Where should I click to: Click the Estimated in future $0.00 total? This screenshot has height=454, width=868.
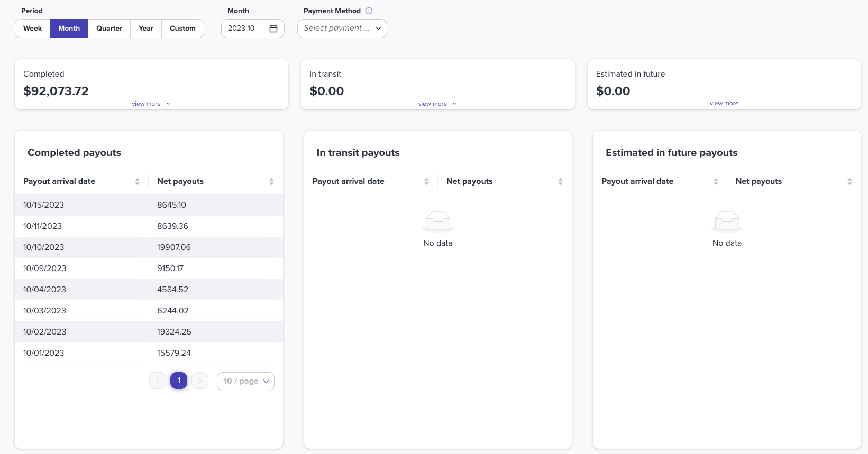pos(613,91)
